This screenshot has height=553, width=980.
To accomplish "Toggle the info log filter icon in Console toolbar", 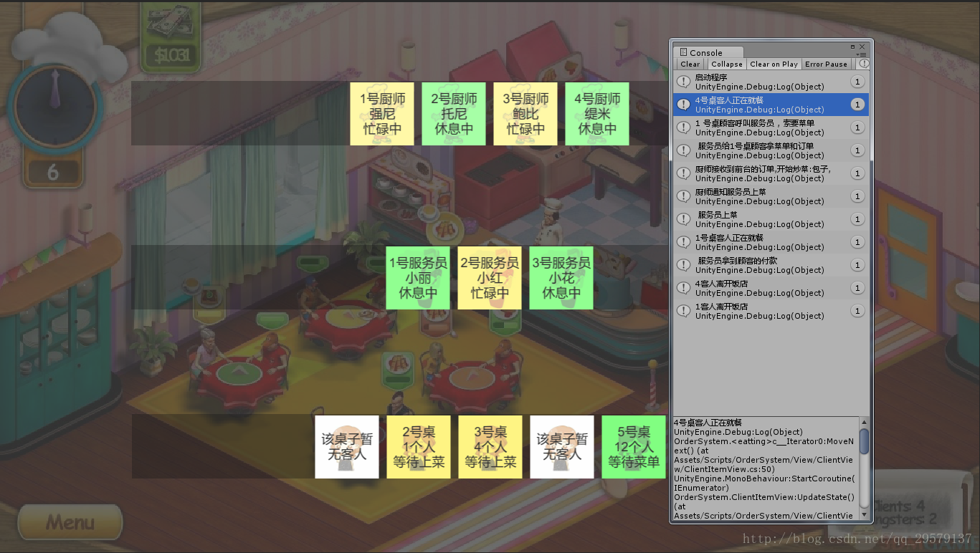I will click(863, 64).
